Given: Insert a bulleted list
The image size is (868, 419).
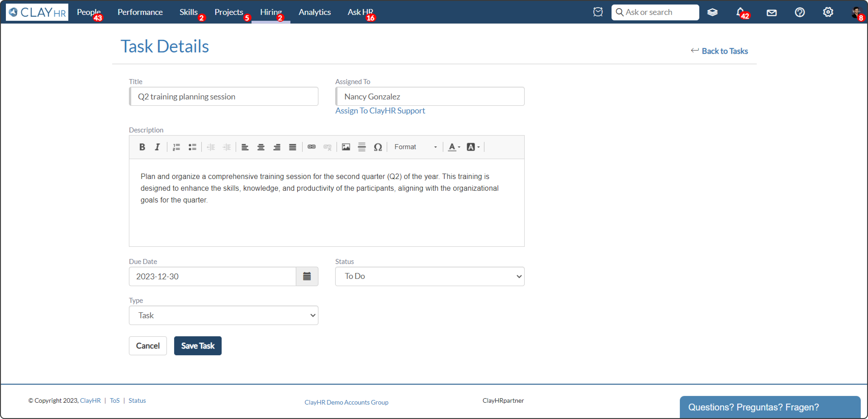Looking at the screenshot, I should pos(192,147).
